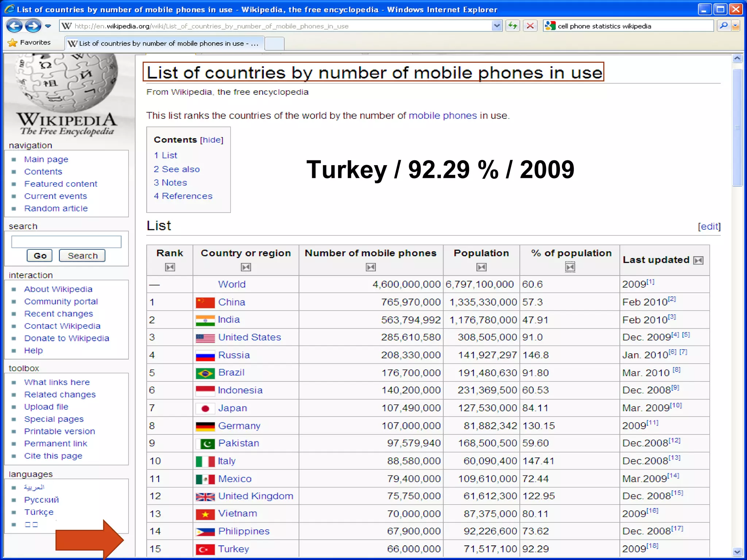Open the Random article link
This screenshot has height=560, width=747.
click(56, 208)
